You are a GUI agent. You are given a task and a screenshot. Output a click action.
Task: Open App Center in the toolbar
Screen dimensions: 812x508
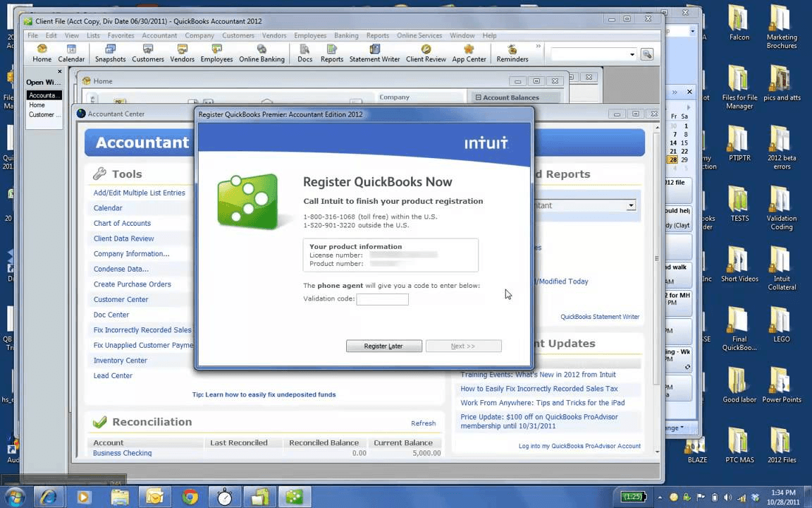tap(469, 54)
